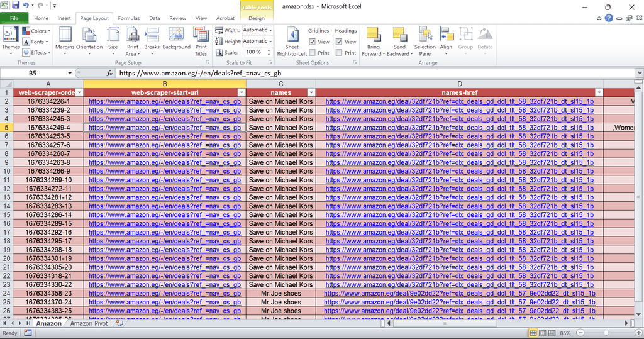Viewport: 644px width, 339px height.
Task: Open Page Setup dialog launcher
Action: (208, 62)
